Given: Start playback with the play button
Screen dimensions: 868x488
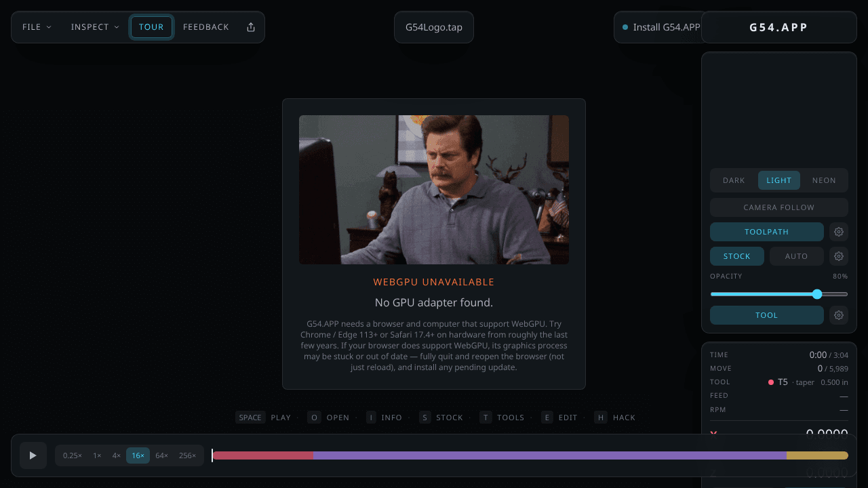Looking at the screenshot, I should pyautogui.click(x=33, y=455).
